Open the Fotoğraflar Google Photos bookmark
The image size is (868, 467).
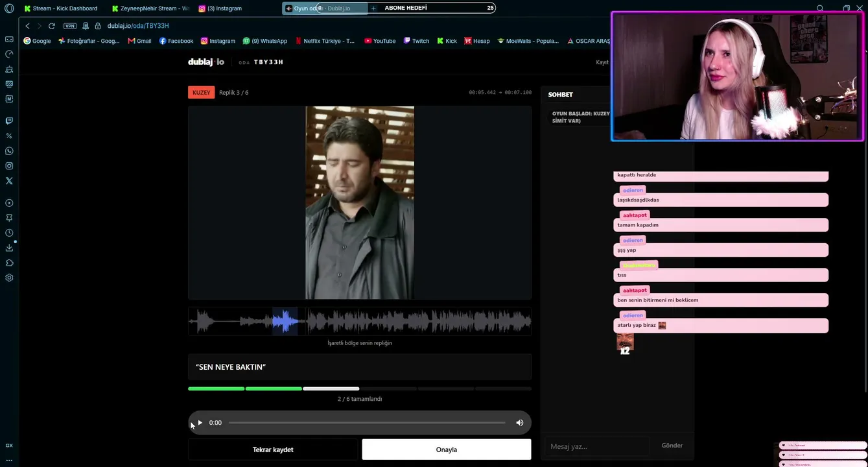[x=89, y=41]
